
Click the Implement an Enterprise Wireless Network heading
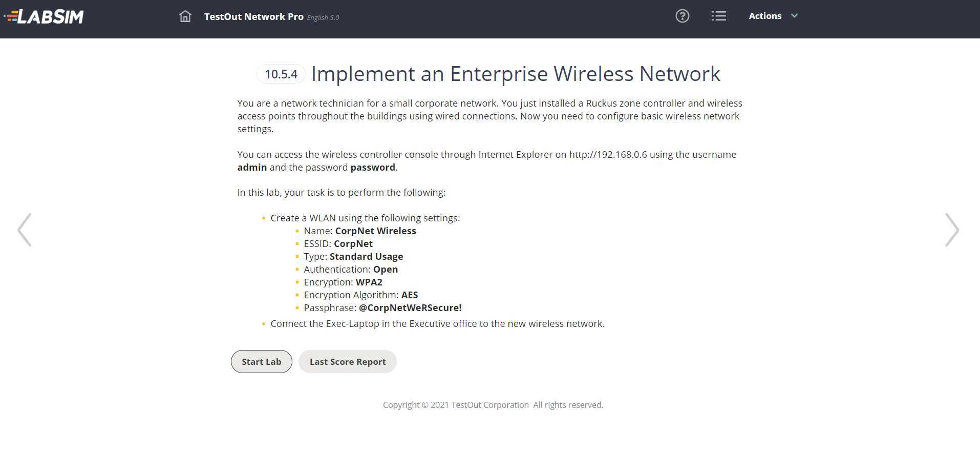(x=516, y=74)
